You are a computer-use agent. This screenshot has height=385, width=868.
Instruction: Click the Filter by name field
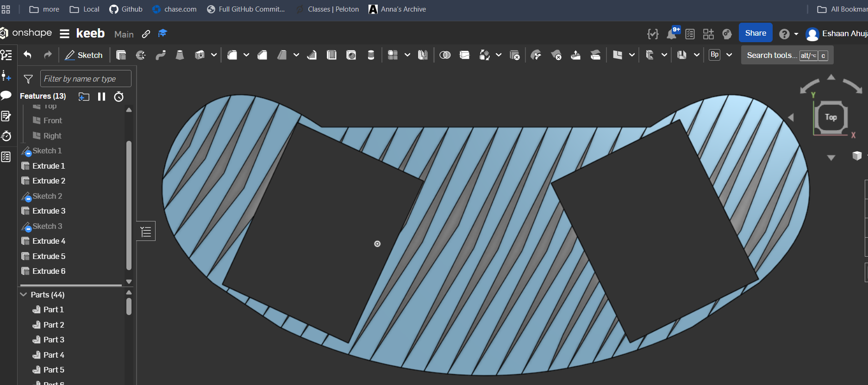tap(86, 79)
